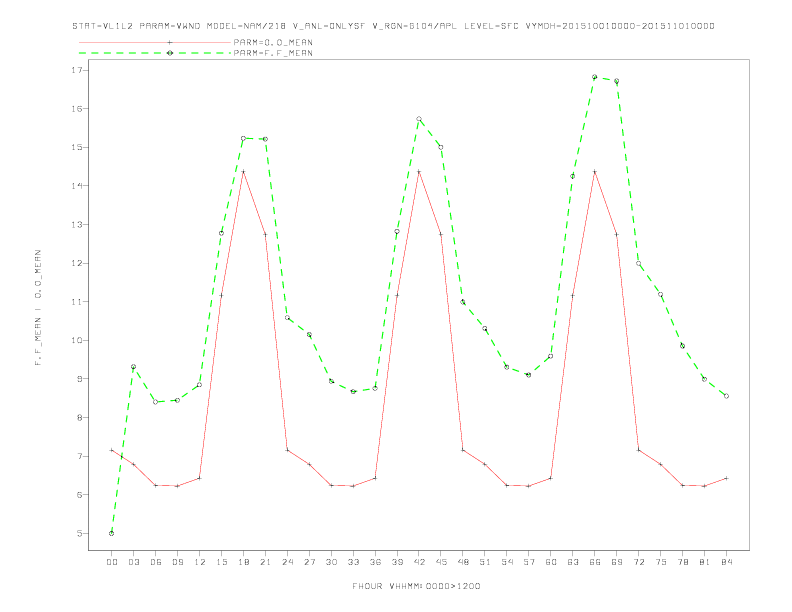The height and width of the screenshot is (612, 792).
Task: Click the green data point at hour 03
Action: point(133,367)
